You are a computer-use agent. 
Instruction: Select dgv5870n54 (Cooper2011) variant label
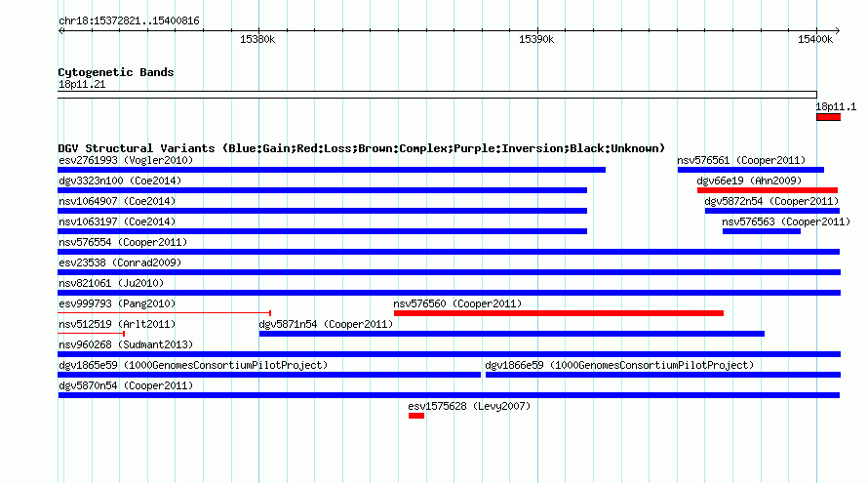126,385
